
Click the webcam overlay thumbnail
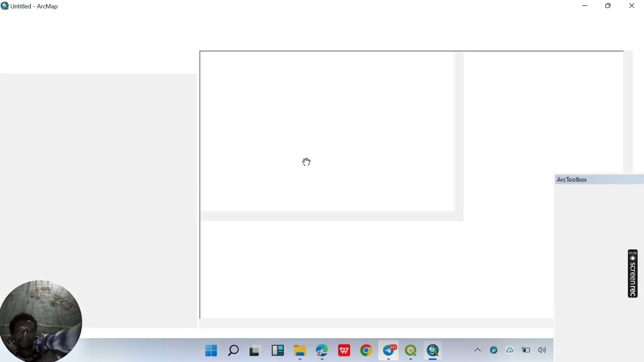click(x=41, y=321)
